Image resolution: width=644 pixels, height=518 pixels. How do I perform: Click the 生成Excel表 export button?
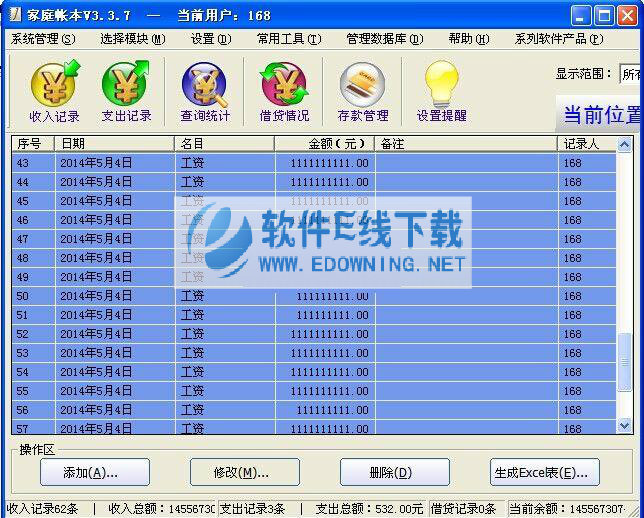coord(545,472)
